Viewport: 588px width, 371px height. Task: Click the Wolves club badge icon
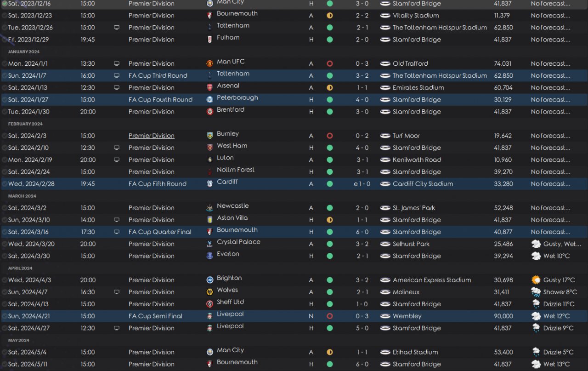tap(210, 292)
